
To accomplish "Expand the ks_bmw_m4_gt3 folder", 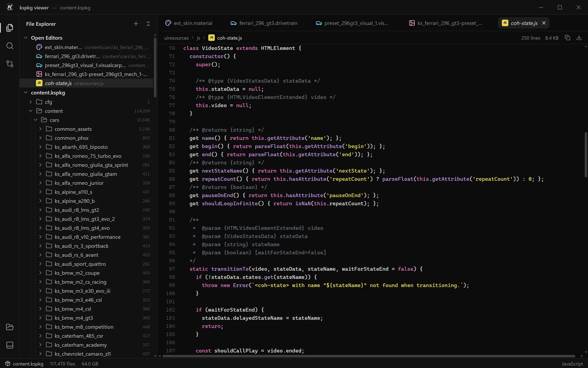I will (40, 318).
